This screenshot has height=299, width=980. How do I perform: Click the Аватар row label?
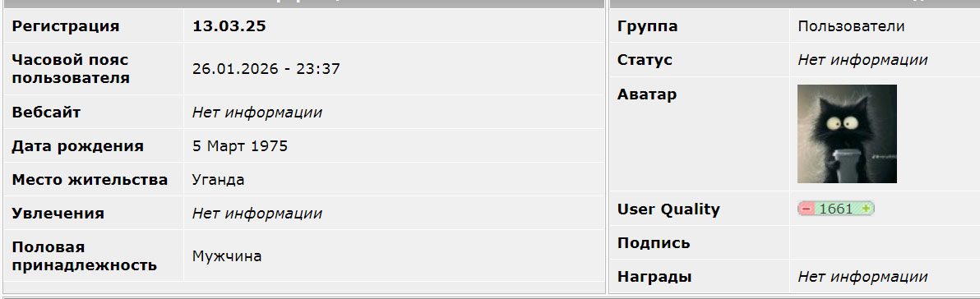[646, 94]
